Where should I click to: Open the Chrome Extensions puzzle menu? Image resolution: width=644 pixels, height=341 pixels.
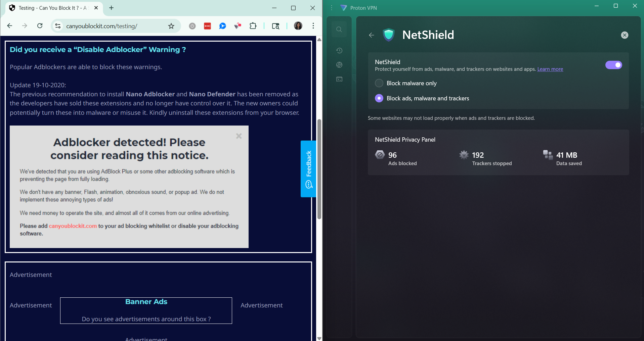pyautogui.click(x=253, y=26)
